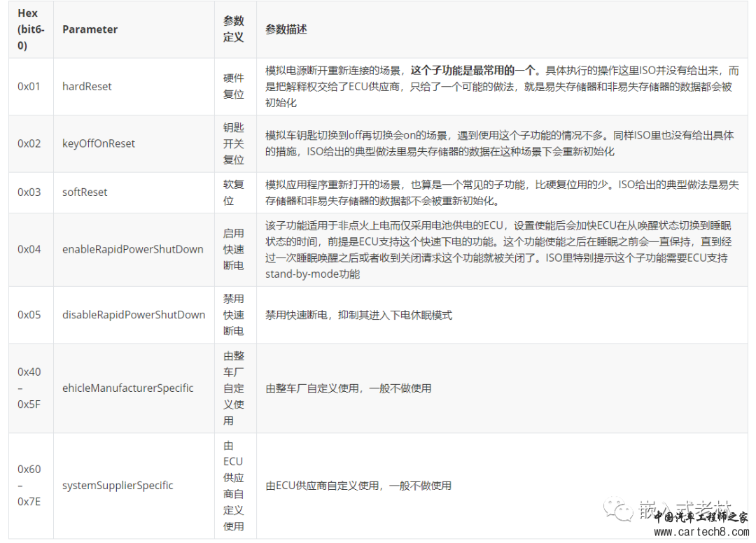Click the "Hex (bit6-0)" column header

coord(31,29)
